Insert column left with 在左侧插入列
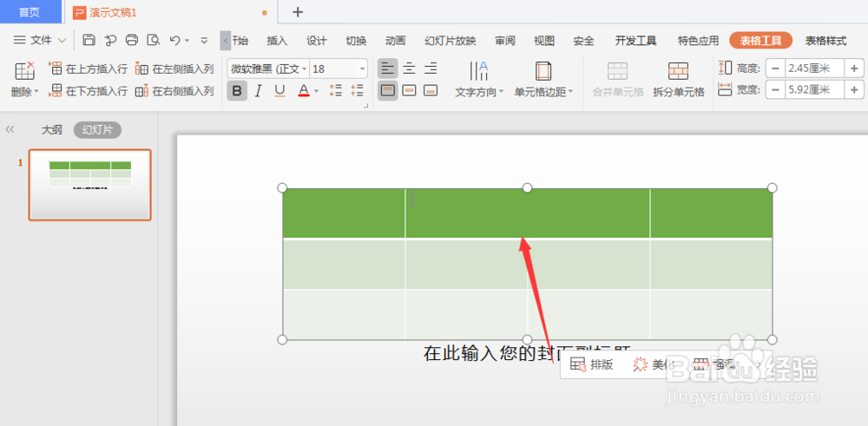Screen dimensions: 868x426 tap(175, 69)
